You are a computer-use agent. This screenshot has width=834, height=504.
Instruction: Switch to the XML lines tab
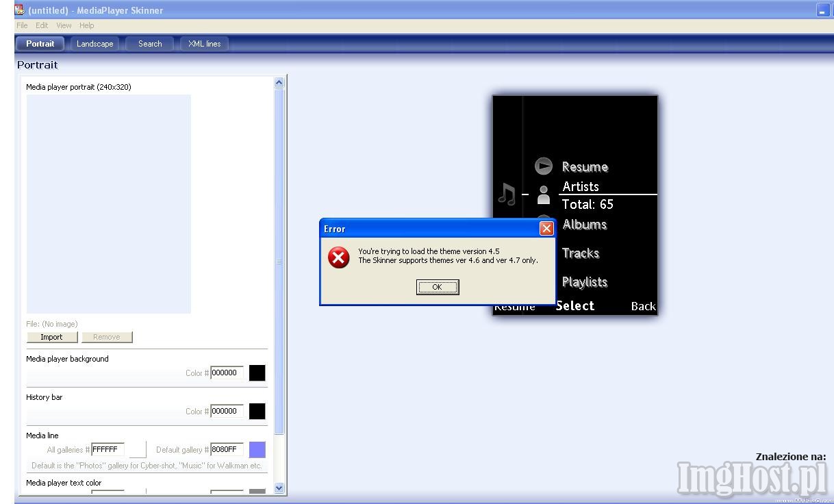coord(204,44)
